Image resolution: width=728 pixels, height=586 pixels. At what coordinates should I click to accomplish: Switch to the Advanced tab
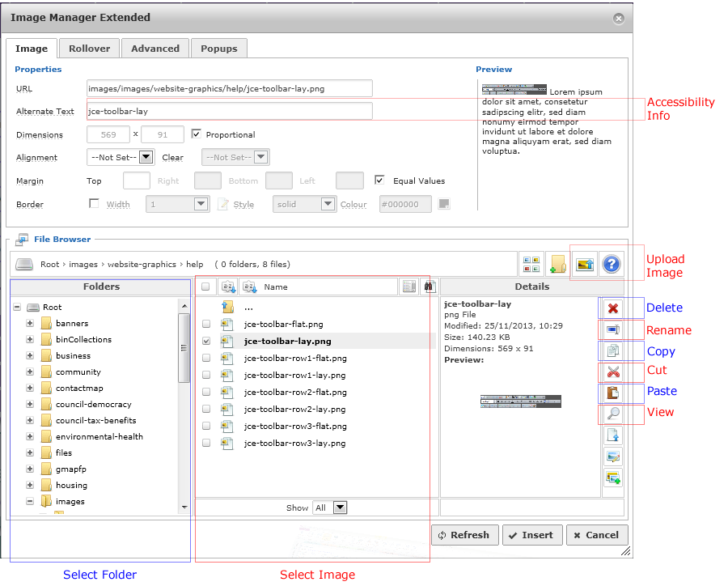[x=155, y=49]
